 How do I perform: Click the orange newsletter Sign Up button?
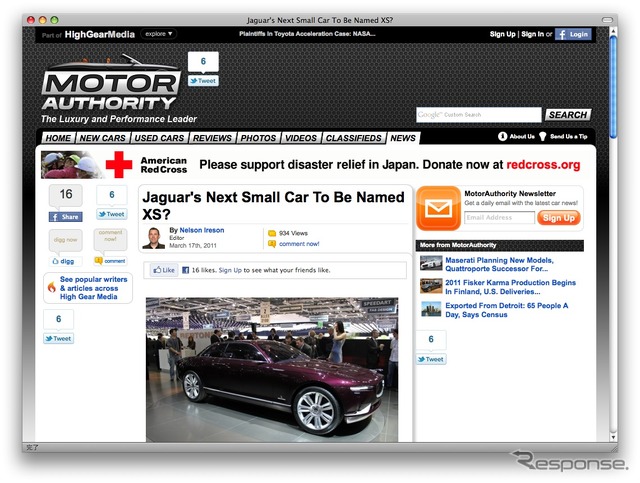559,218
